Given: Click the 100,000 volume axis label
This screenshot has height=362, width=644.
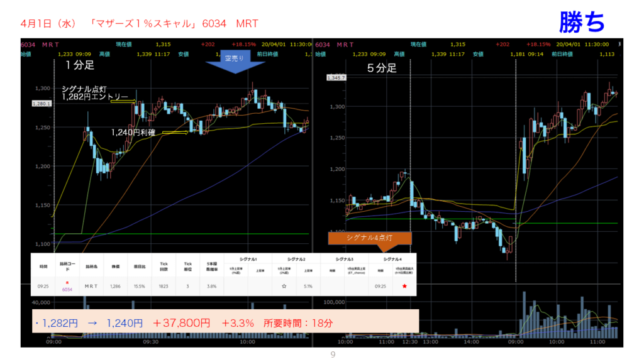Looking at the screenshot, I should (x=334, y=302).
